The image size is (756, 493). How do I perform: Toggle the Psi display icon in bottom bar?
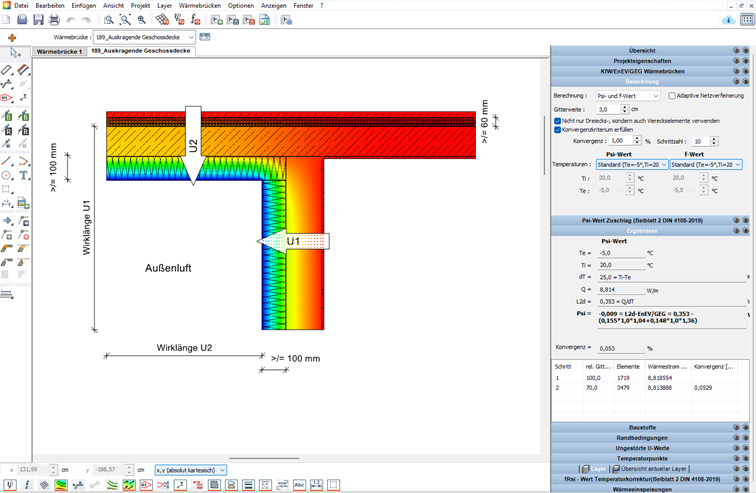pos(10,485)
